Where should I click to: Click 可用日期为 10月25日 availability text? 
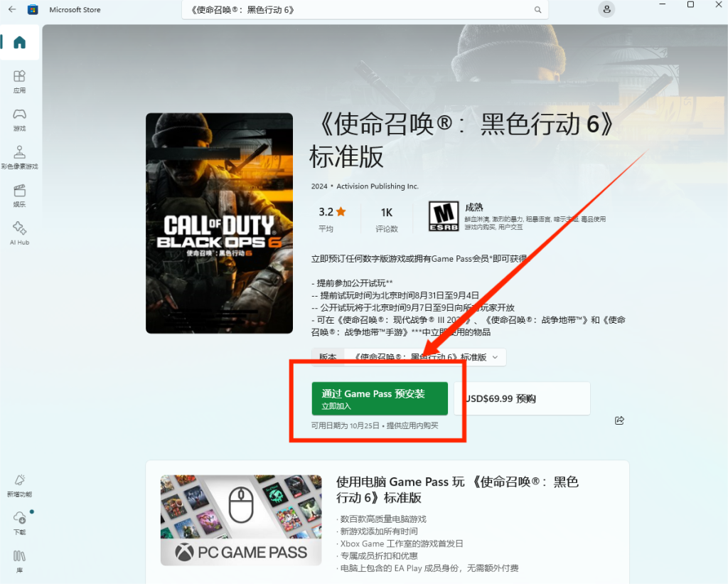346,425
